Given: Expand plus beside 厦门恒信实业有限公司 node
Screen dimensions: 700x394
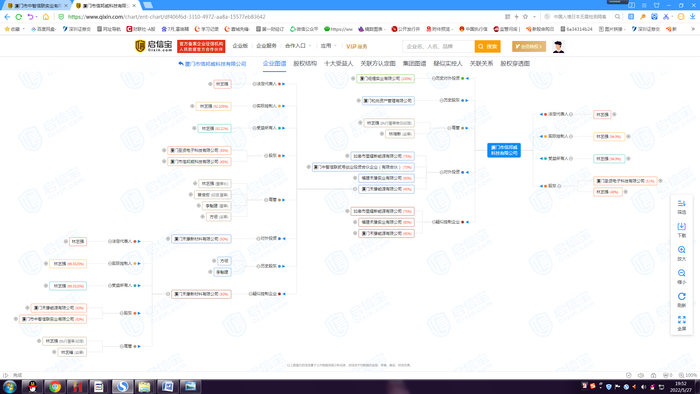Looking at the screenshot, I should coord(353,79).
